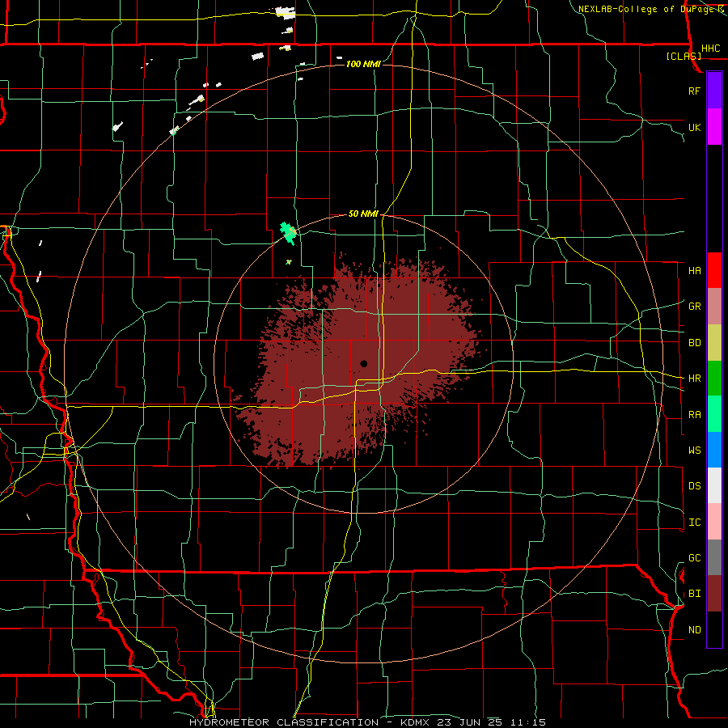
Task: Click the black radar site dot
Action: pyautogui.click(x=363, y=363)
